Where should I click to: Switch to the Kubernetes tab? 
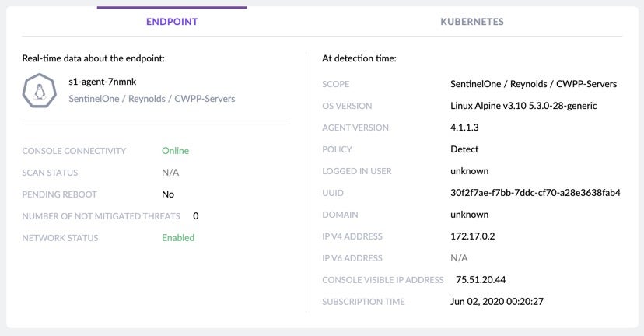(471, 22)
